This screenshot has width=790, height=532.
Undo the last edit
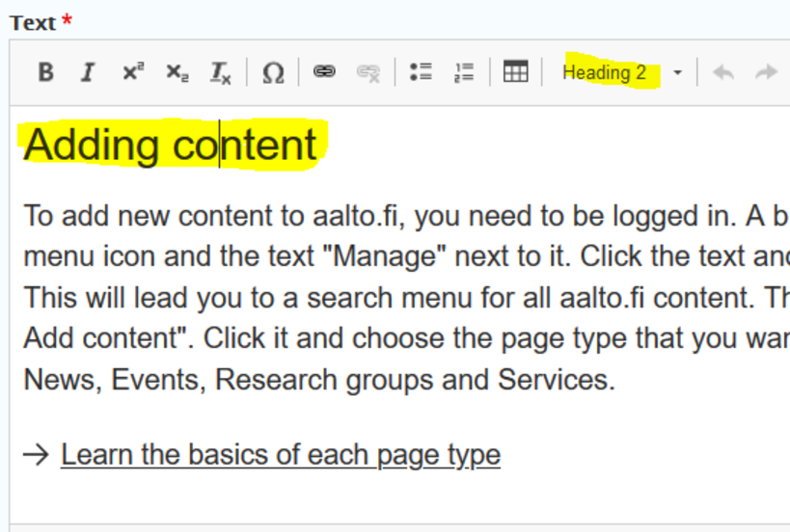pyautogui.click(x=722, y=72)
